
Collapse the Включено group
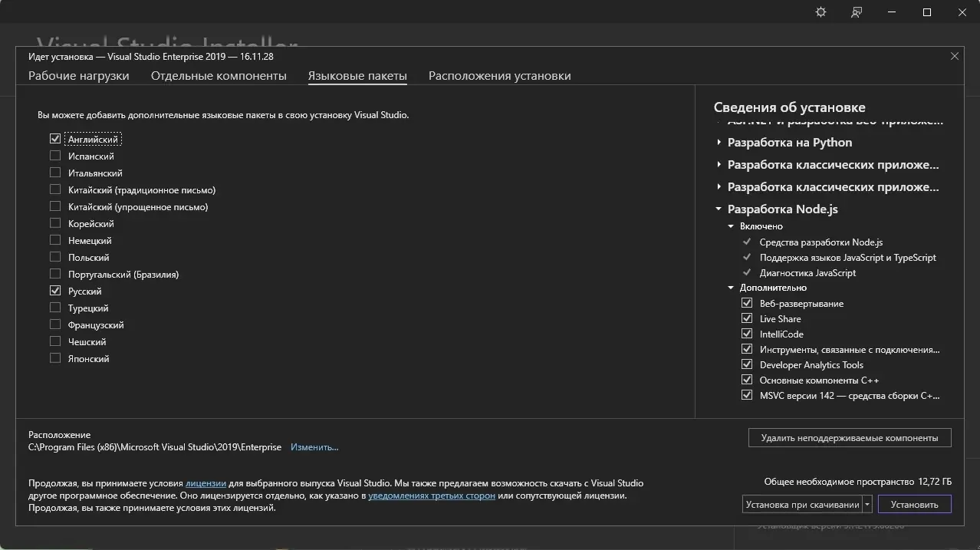731,227
